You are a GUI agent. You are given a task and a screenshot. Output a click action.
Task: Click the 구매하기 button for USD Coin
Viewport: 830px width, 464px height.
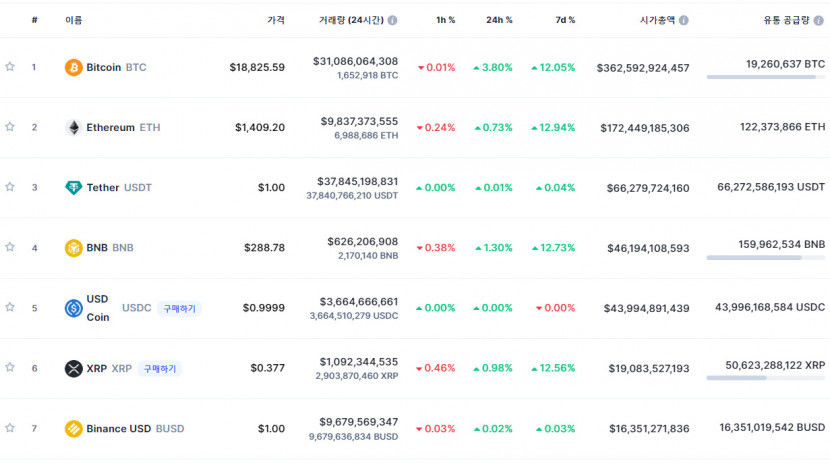point(179,308)
